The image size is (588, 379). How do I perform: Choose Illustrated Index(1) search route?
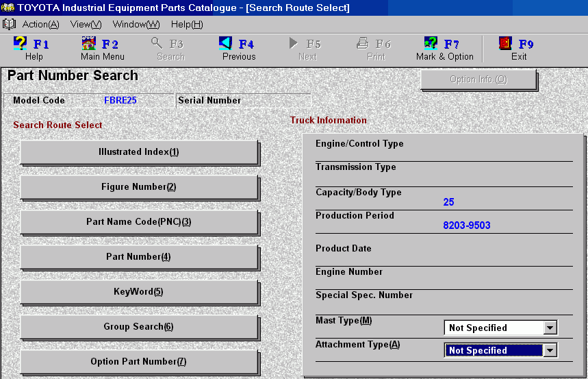pyautogui.click(x=139, y=152)
